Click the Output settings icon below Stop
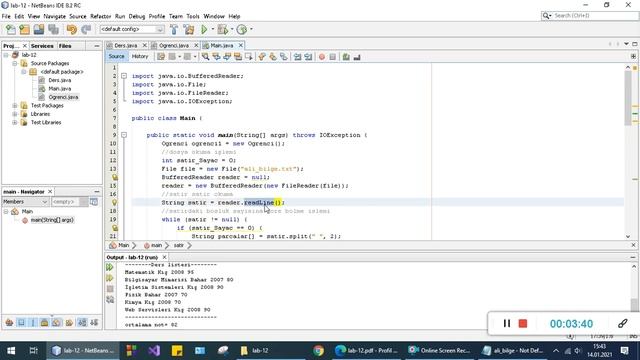Screen dimensions: 640x360 coord(110,300)
